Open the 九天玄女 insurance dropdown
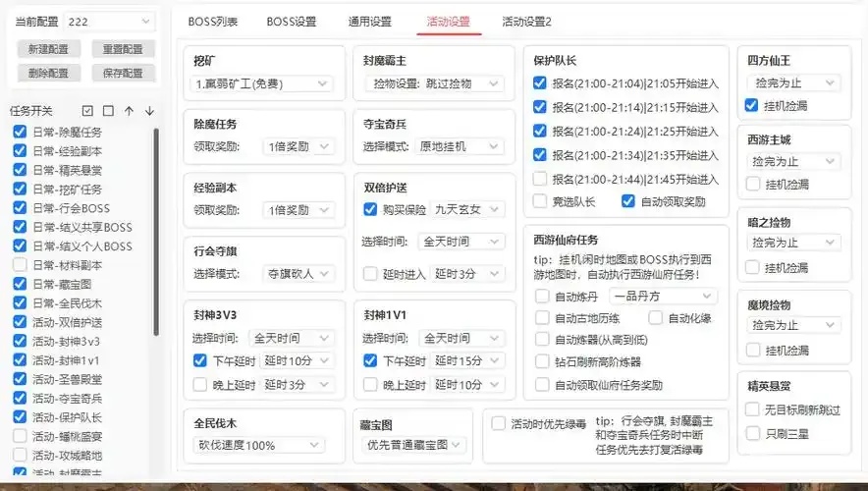This screenshot has height=491, width=868. (466, 209)
